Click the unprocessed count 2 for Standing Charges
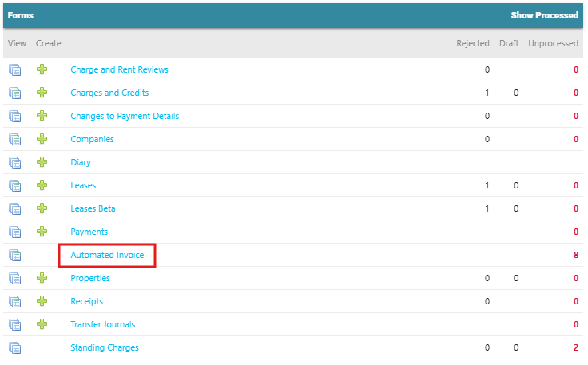Viewport: 588px width, 365px height. coord(576,347)
